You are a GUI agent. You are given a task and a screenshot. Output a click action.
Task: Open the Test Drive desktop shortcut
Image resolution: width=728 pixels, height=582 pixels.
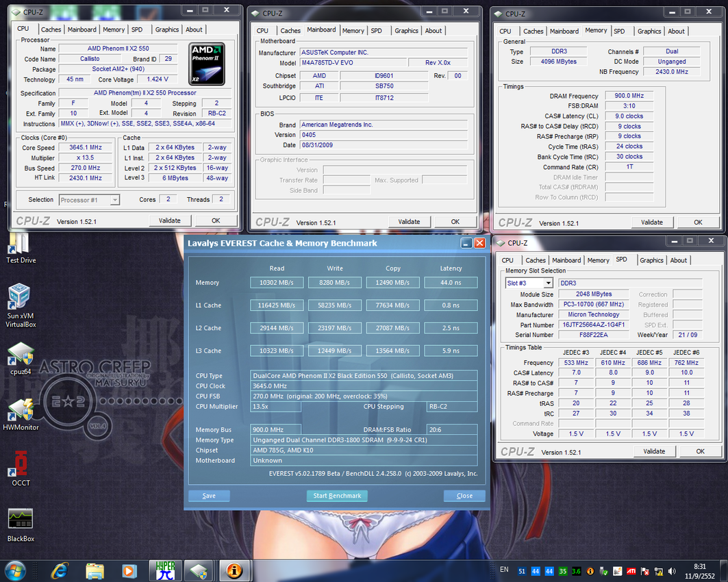click(x=21, y=249)
